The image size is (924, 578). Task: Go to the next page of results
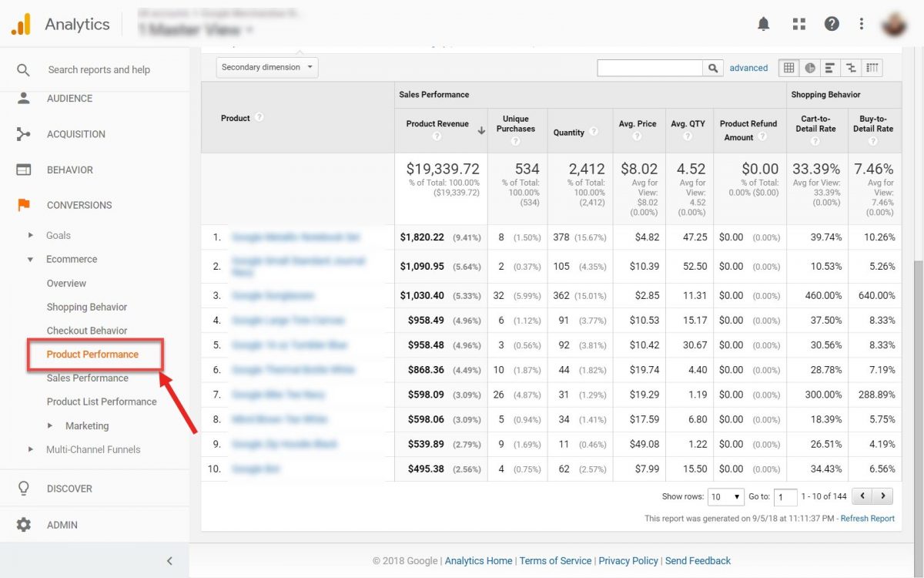click(x=883, y=496)
